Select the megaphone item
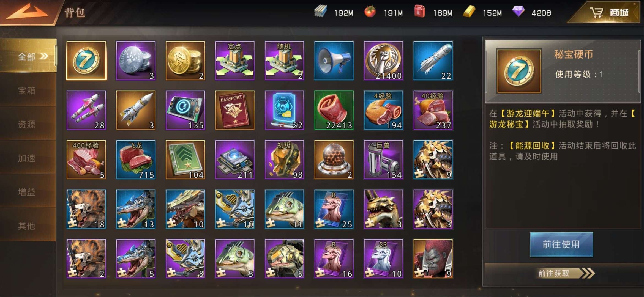Image resolution: width=644 pixels, height=297 pixels. (x=334, y=61)
